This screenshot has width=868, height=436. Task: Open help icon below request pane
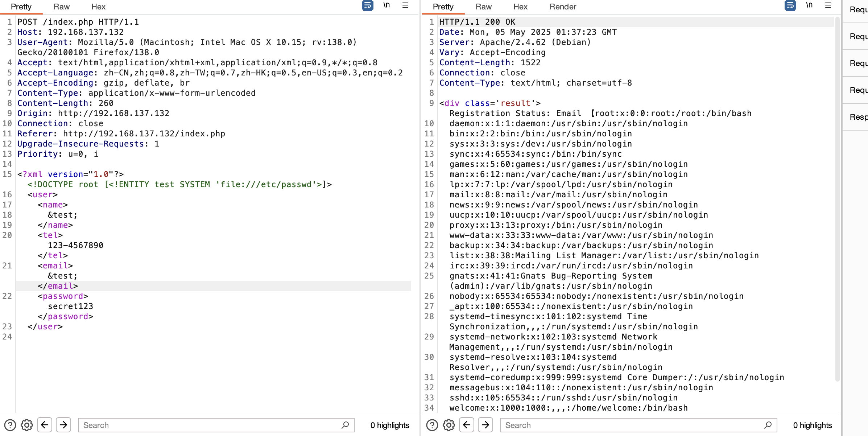coord(10,425)
